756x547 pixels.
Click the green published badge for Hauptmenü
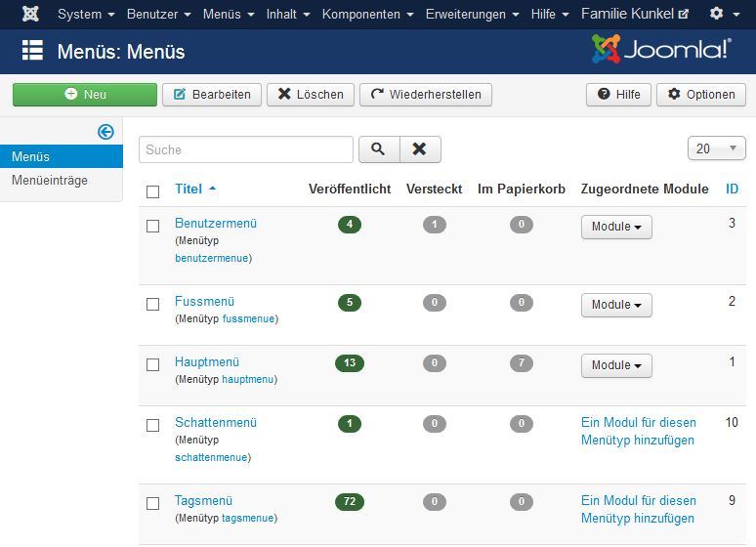click(x=349, y=363)
